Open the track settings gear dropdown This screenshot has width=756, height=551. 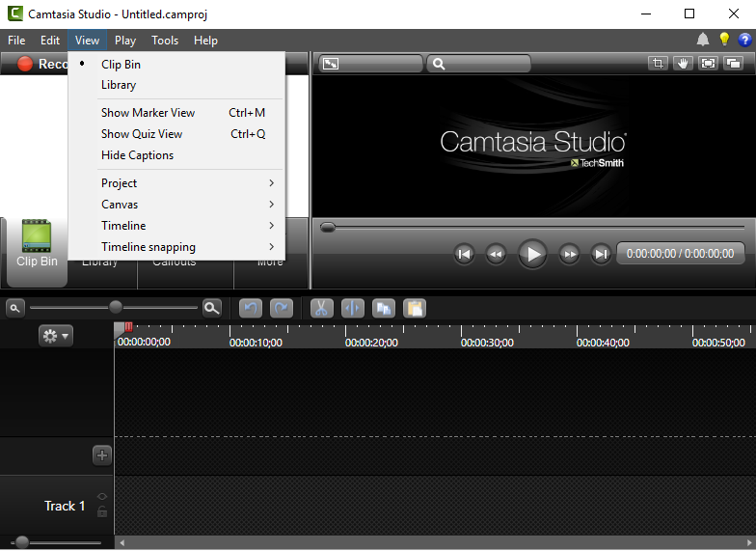pyautogui.click(x=56, y=336)
